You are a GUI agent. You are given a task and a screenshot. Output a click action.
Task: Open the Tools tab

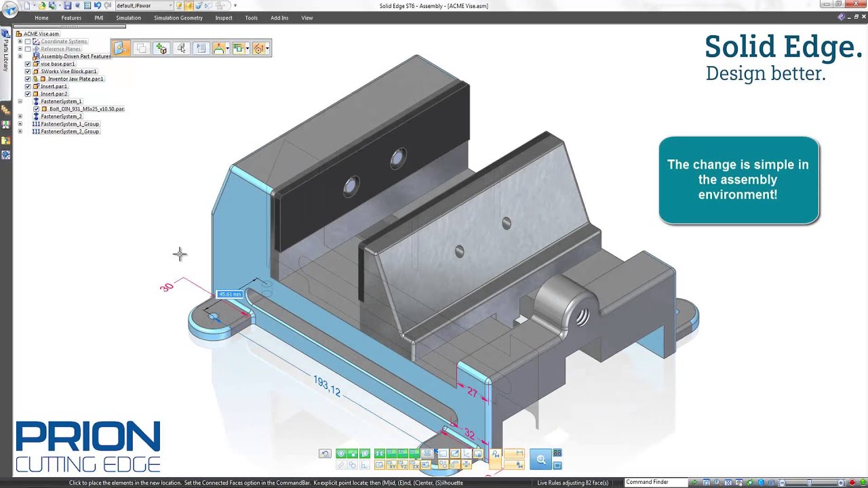coord(252,18)
